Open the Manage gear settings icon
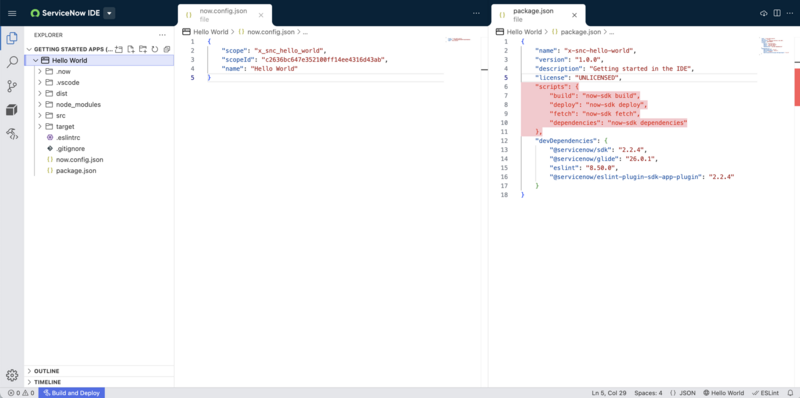The width and height of the screenshot is (800, 398). pos(12,375)
